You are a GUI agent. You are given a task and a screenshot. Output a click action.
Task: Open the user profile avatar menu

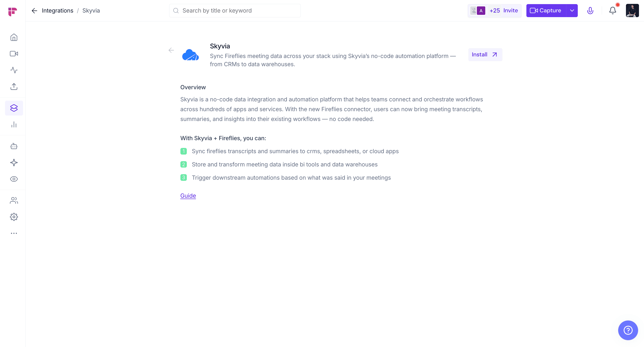click(x=632, y=11)
